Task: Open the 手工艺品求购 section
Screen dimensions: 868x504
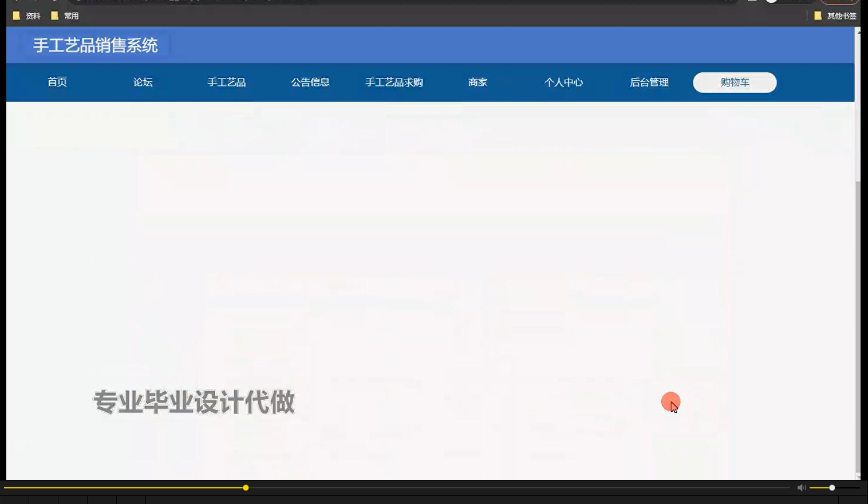Action: [x=394, y=82]
